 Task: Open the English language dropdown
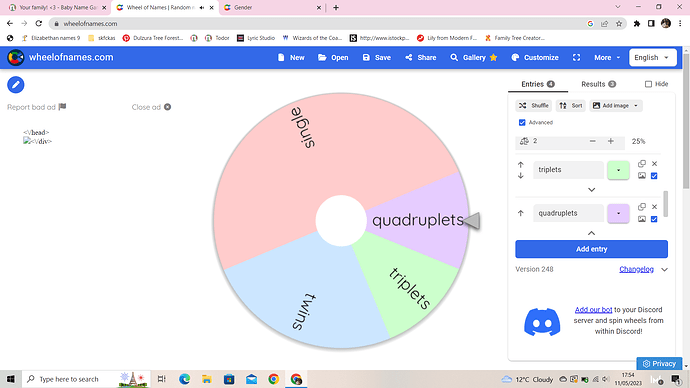652,58
